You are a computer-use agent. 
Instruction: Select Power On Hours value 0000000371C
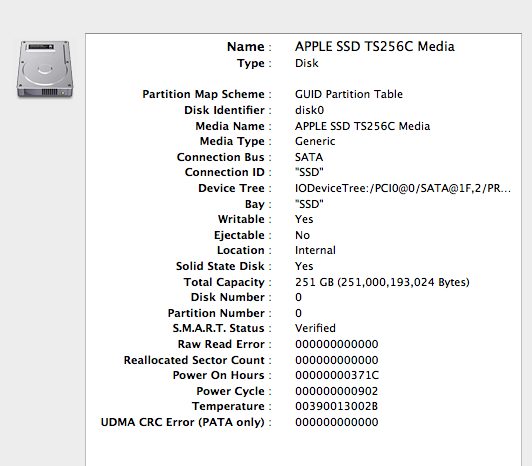(337, 375)
